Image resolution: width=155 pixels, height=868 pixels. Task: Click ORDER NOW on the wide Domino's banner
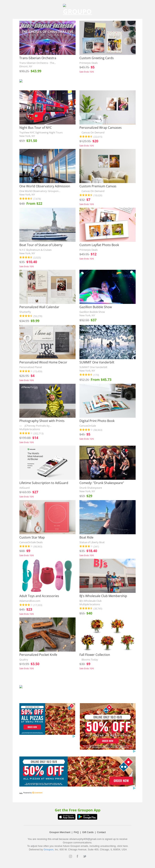click(121, 780)
